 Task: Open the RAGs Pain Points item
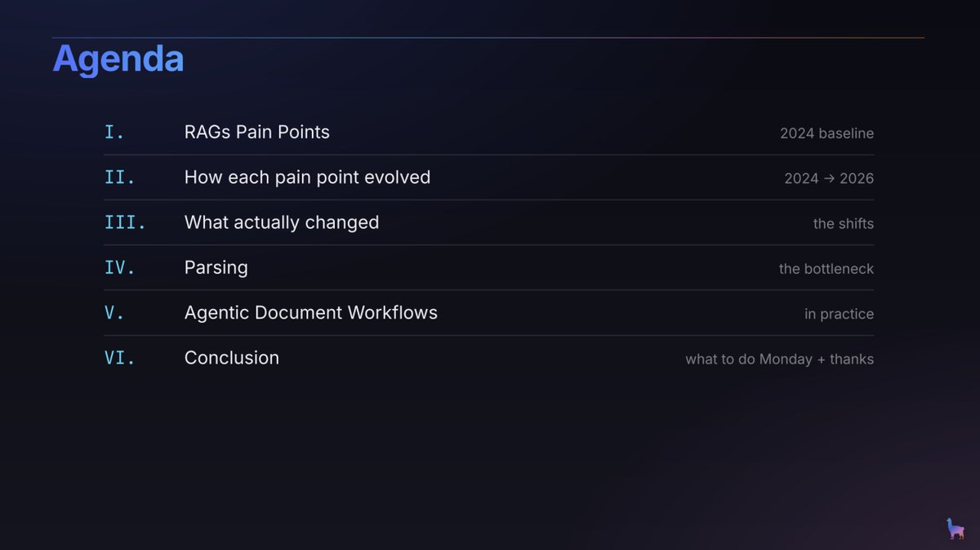(257, 132)
